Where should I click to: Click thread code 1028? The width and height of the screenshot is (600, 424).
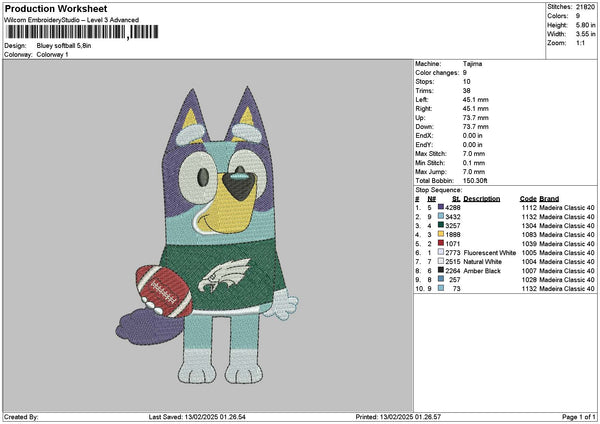(530, 280)
